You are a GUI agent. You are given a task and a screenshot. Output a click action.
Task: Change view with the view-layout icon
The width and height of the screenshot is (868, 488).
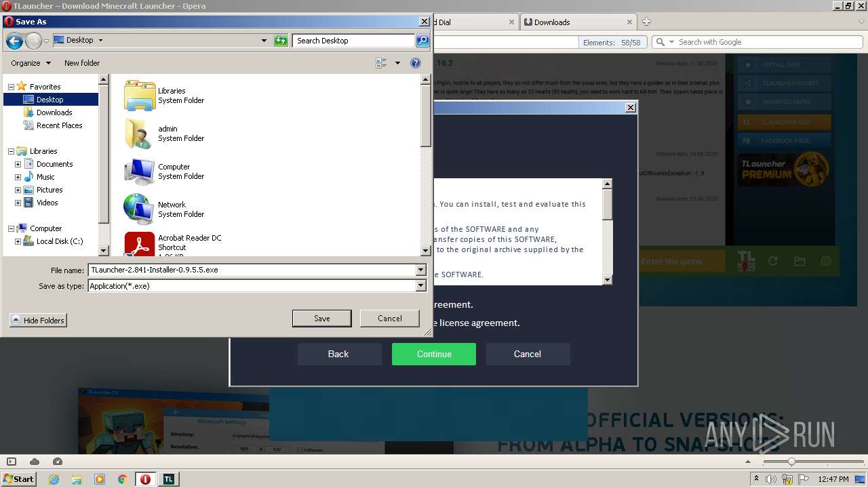click(x=381, y=63)
